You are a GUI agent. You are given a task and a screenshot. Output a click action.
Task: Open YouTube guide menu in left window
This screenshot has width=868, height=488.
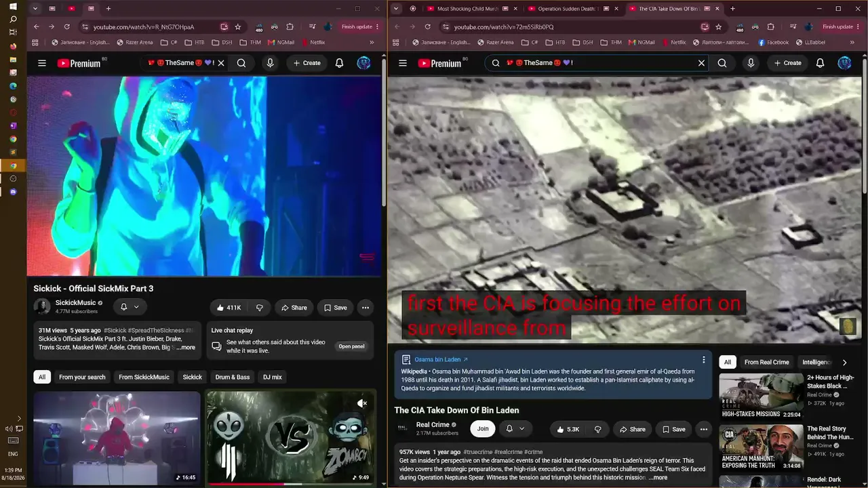coord(42,63)
